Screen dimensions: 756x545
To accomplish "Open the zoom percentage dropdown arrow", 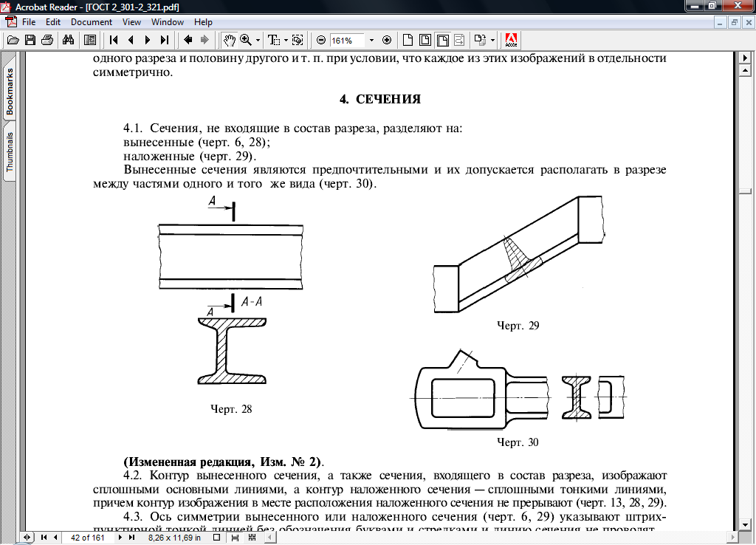I will point(371,41).
